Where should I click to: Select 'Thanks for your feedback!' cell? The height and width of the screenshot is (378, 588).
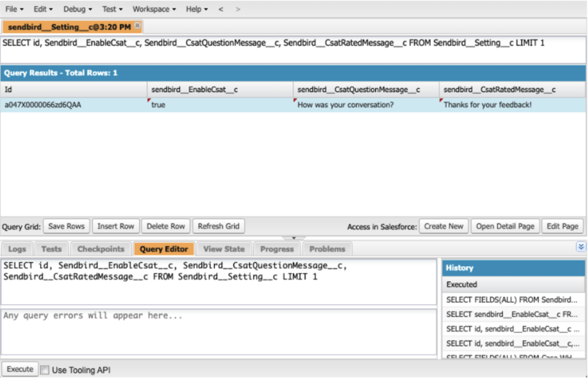512,105
